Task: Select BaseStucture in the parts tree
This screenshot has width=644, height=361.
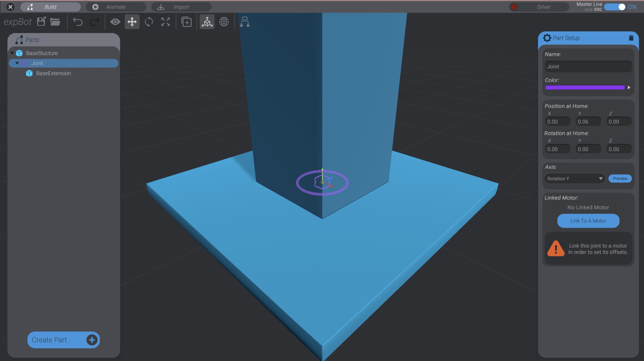Action: (64, 53)
